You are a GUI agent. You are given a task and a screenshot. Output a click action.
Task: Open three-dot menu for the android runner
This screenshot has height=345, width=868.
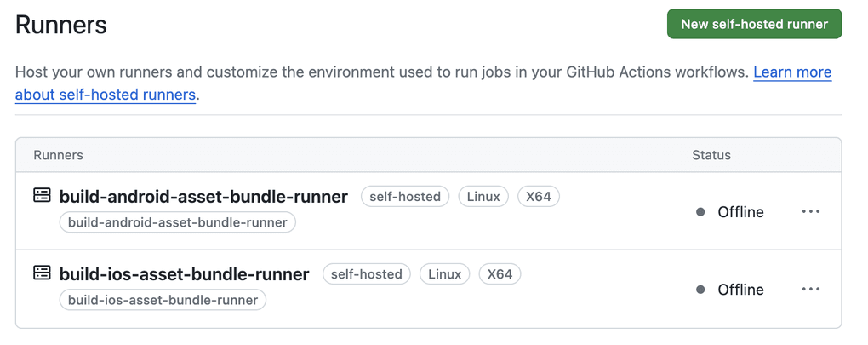(x=810, y=212)
